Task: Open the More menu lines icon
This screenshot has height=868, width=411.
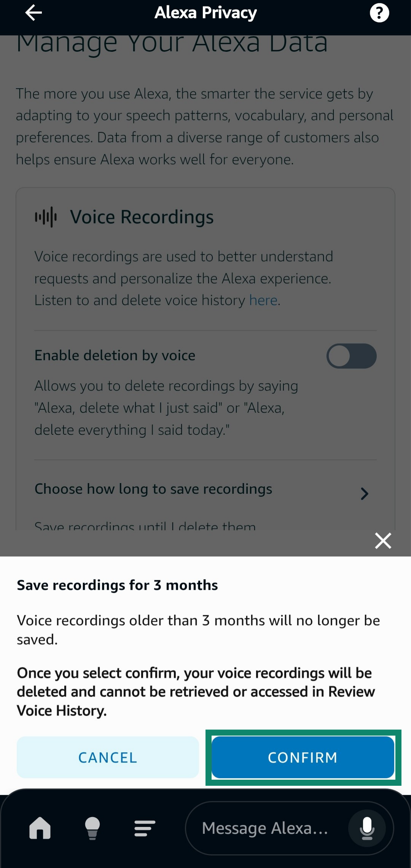Action: pyautogui.click(x=143, y=827)
